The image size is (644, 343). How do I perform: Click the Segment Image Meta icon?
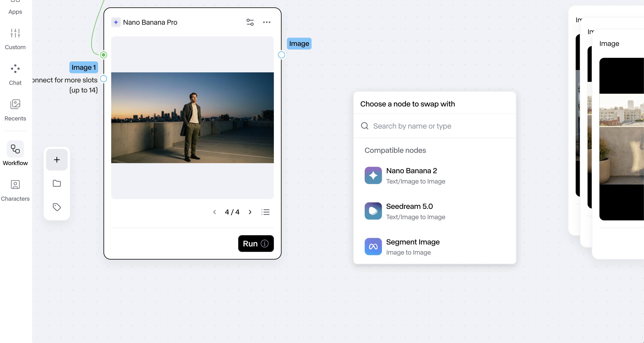tap(373, 247)
